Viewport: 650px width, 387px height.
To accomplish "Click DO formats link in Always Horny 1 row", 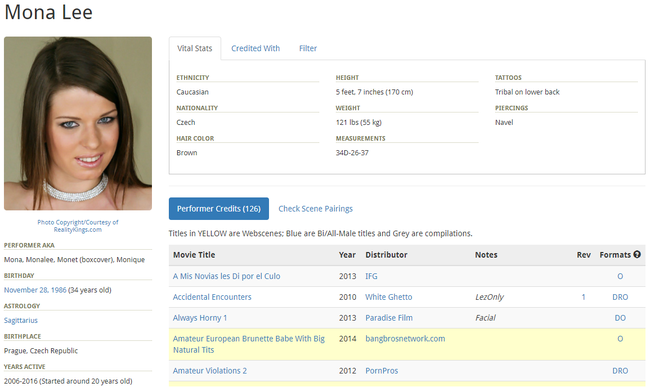I will tap(620, 318).
